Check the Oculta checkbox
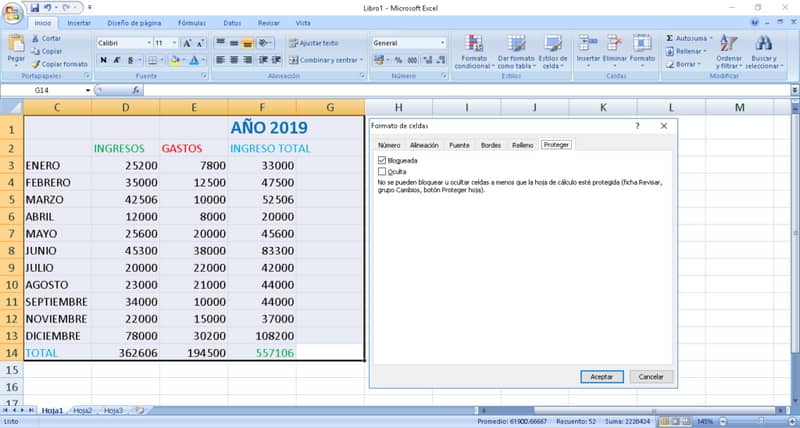 coord(382,171)
